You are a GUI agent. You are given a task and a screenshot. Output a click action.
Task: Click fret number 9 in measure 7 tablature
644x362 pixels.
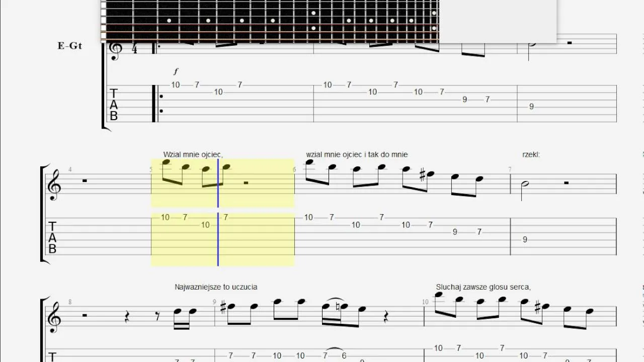point(525,240)
